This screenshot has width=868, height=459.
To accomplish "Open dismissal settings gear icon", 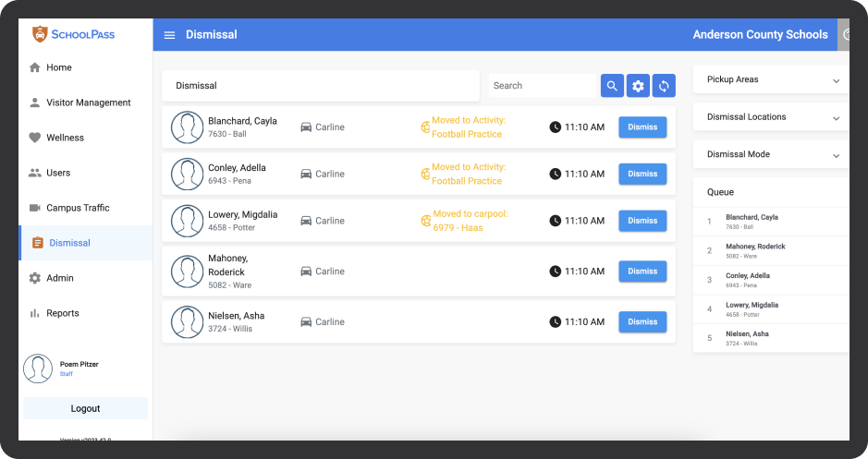I will [x=638, y=86].
